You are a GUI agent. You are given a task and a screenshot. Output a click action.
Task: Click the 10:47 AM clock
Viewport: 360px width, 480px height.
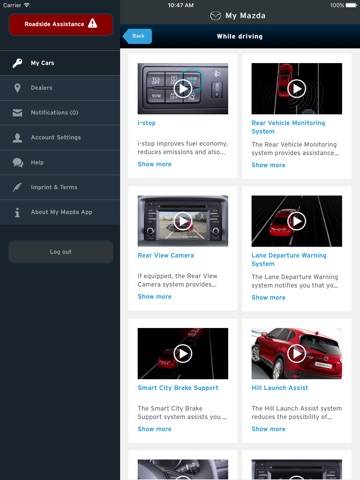click(x=181, y=5)
